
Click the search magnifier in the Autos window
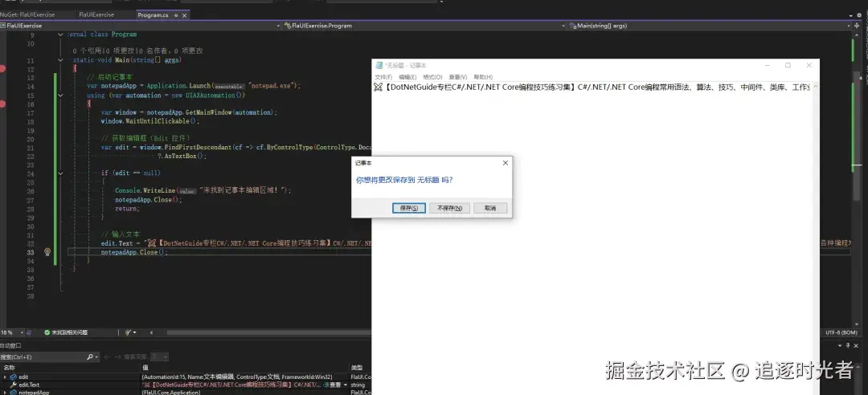point(90,357)
